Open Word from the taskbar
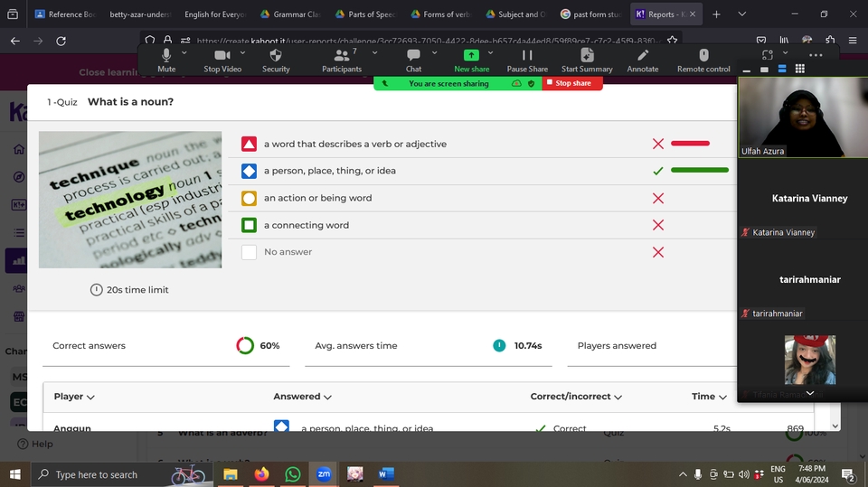868x487 pixels. click(x=386, y=474)
